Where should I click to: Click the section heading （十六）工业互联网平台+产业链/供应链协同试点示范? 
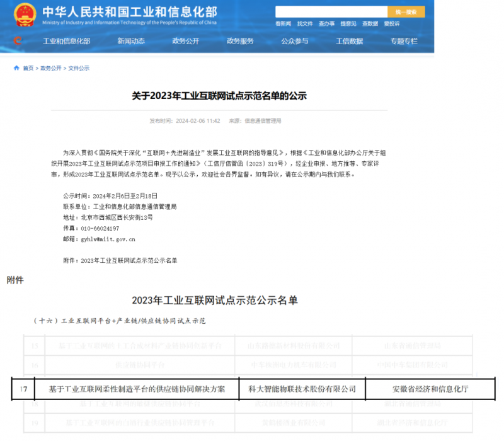119,321
